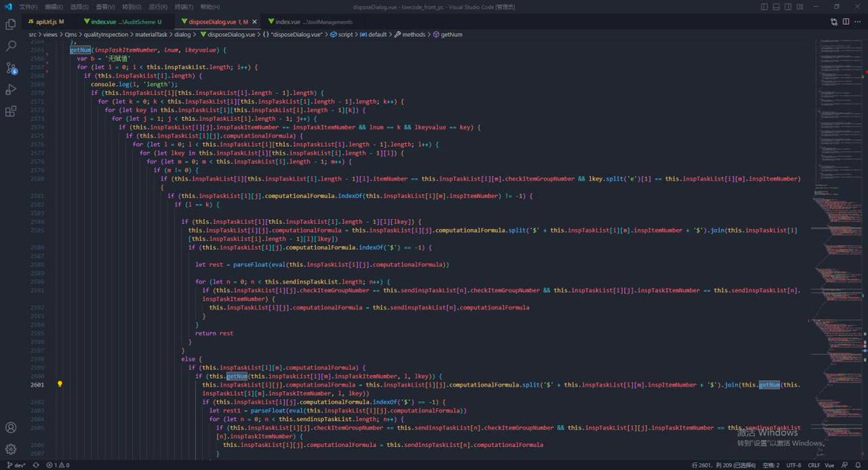Click the default breadcrumb symbol
Image resolution: width=868 pixels, height=470 pixels.
[x=373, y=34]
